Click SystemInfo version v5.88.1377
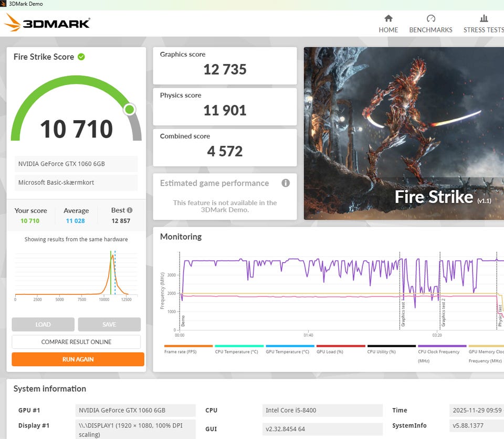 [477, 425]
